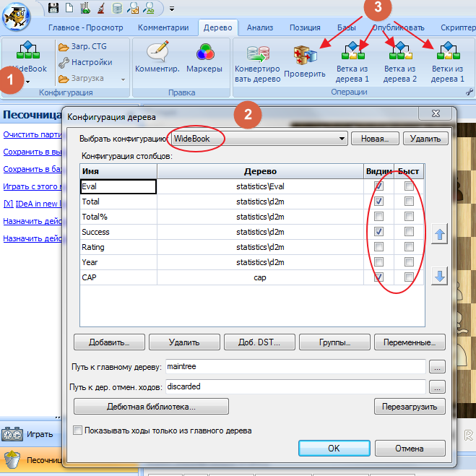Expand the Загрузка dropdown in ribbon
Screen dimensions: 476x476
tap(123, 79)
